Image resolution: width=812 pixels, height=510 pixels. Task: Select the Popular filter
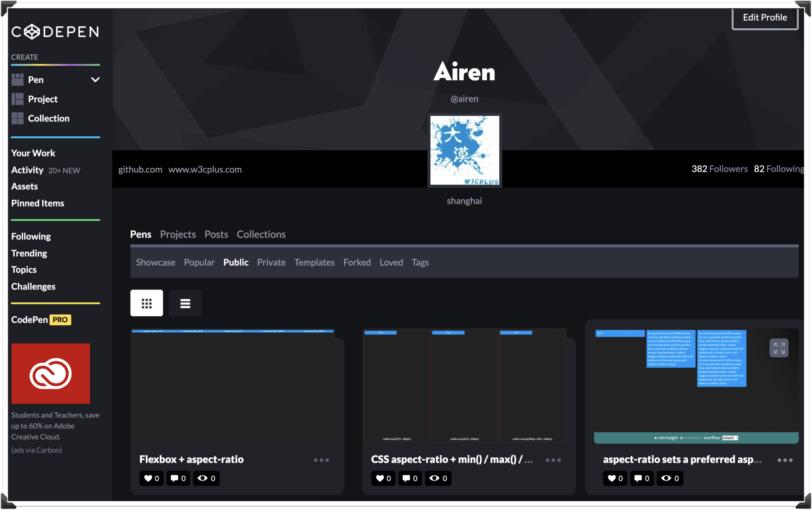tap(199, 262)
